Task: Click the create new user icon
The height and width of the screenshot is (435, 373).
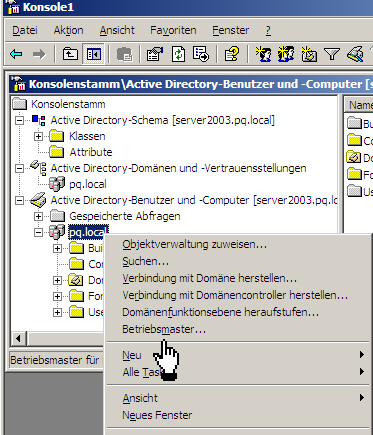Action: 263,54
